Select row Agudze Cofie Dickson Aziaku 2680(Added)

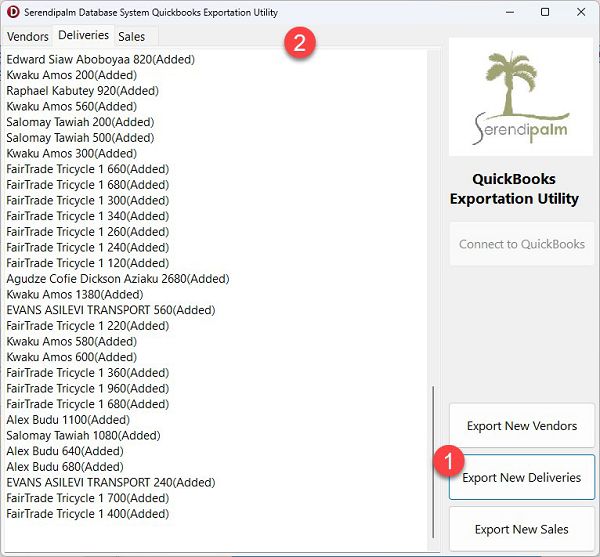[x=118, y=279]
